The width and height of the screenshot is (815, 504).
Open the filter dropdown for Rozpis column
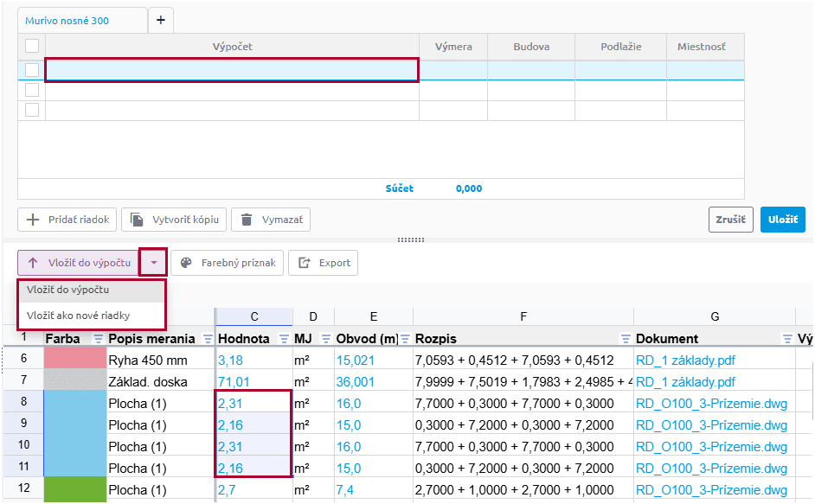pyautogui.click(x=626, y=339)
